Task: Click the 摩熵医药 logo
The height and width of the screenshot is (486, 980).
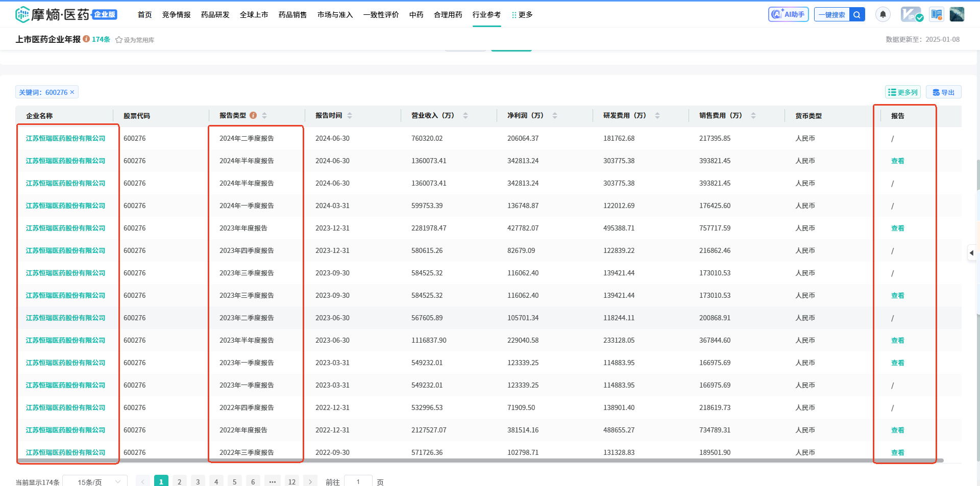Action: coord(66,15)
